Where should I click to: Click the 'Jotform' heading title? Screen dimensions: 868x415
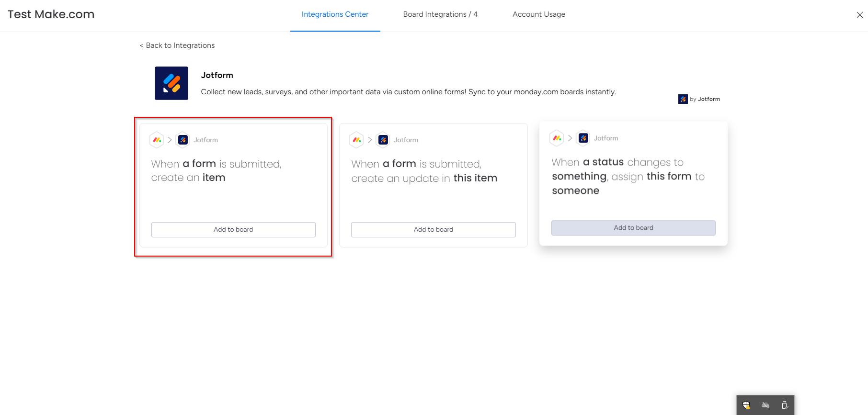pyautogui.click(x=217, y=75)
